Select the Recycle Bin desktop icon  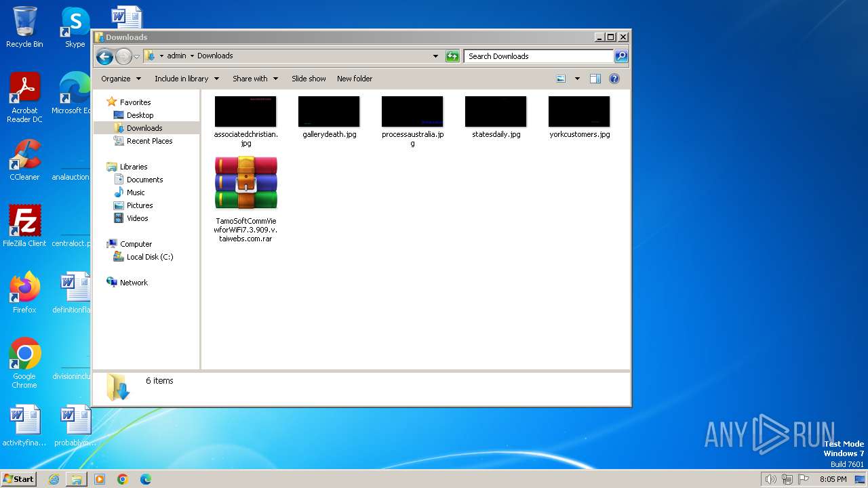24,27
